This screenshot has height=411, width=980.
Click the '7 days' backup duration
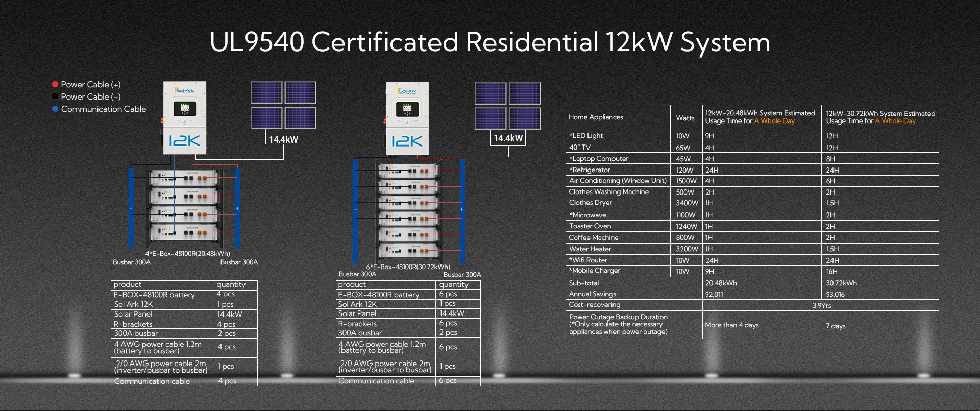pos(836,326)
